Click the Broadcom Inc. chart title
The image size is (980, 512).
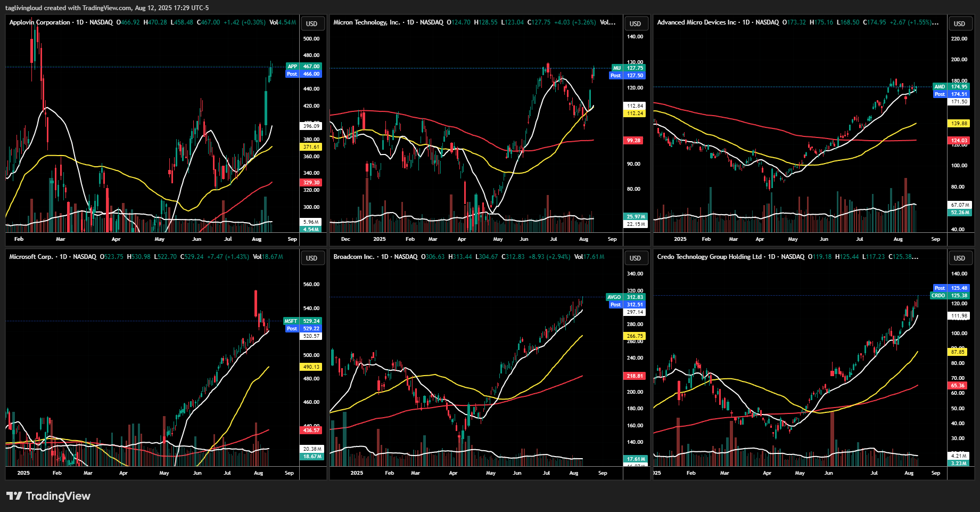pyautogui.click(x=353, y=257)
